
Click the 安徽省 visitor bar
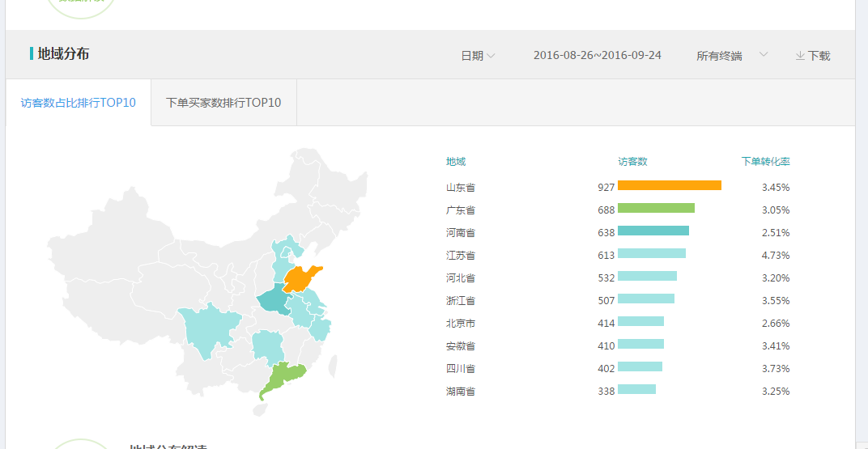point(640,344)
